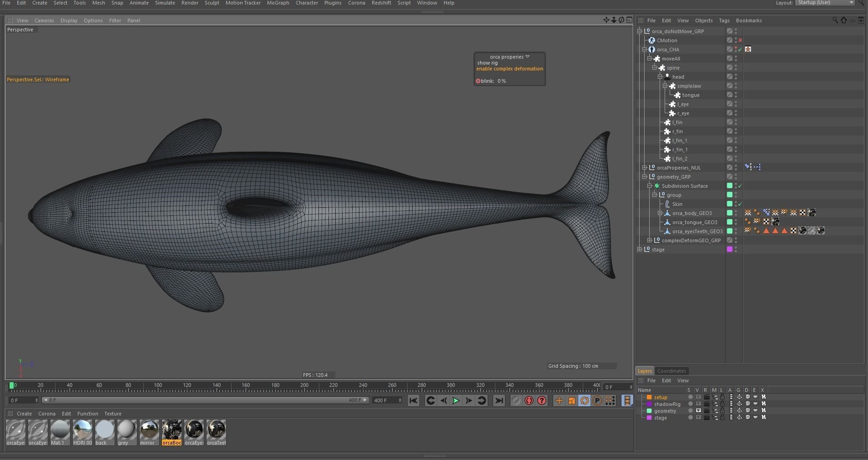This screenshot has height=460, width=868.
Task: Select the Mat.1 material thumbnail
Action: [x=60, y=432]
